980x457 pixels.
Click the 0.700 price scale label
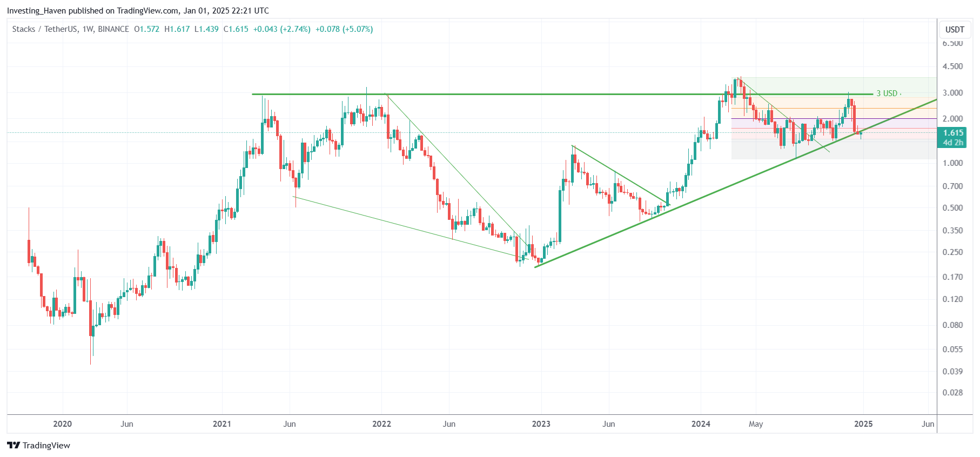[952, 186]
